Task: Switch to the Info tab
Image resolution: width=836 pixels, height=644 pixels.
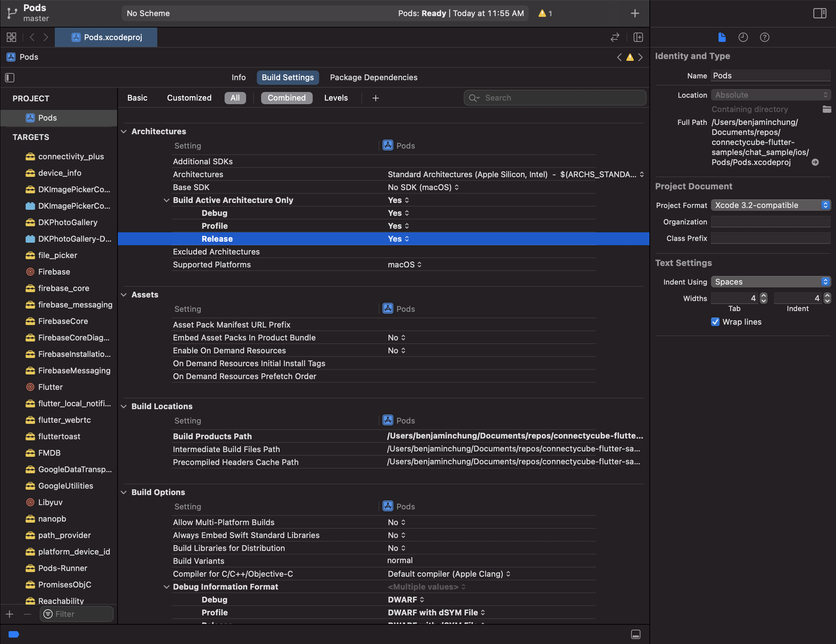Action: coord(239,77)
